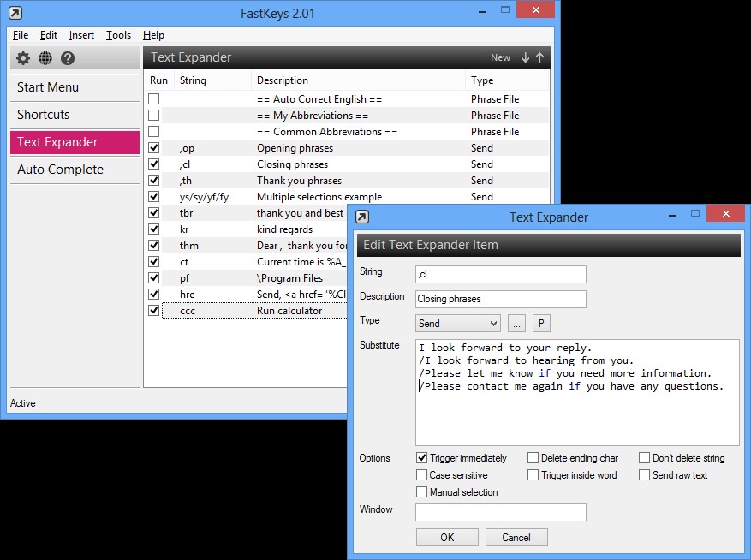751x560 pixels.
Task: Open the settings gear icon
Action: [x=23, y=58]
